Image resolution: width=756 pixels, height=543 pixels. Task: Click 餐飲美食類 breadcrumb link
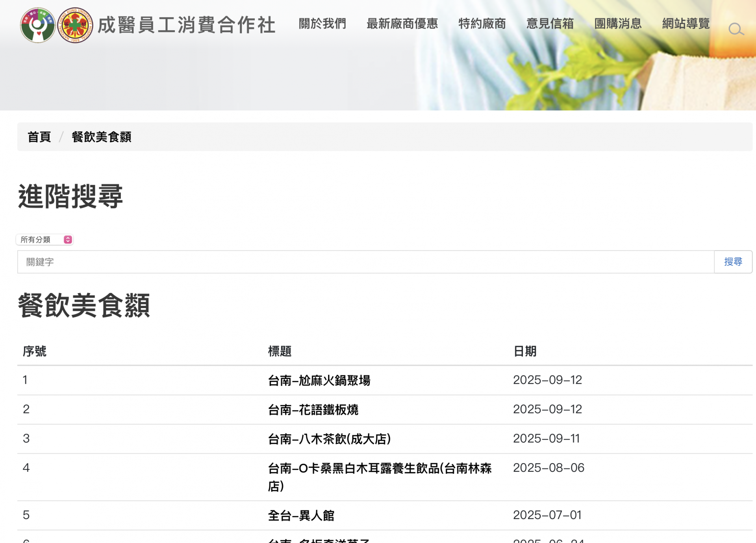click(x=102, y=137)
